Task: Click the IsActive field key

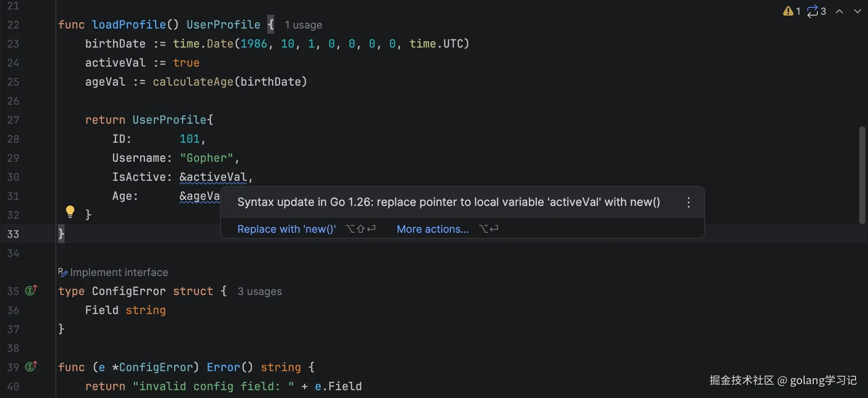Action: click(x=139, y=177)
